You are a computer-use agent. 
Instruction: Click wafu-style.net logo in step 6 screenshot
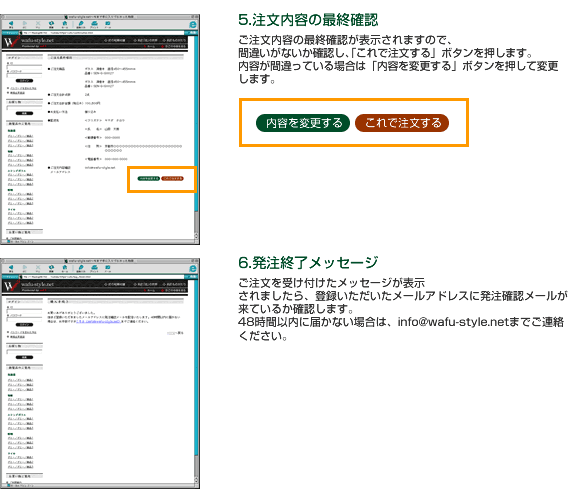[28, 285]
